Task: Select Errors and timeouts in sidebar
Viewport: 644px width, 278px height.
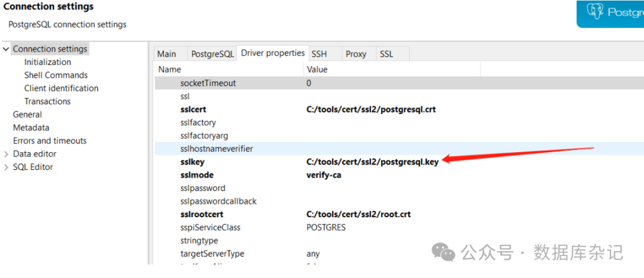Action: tap(50, 141)
